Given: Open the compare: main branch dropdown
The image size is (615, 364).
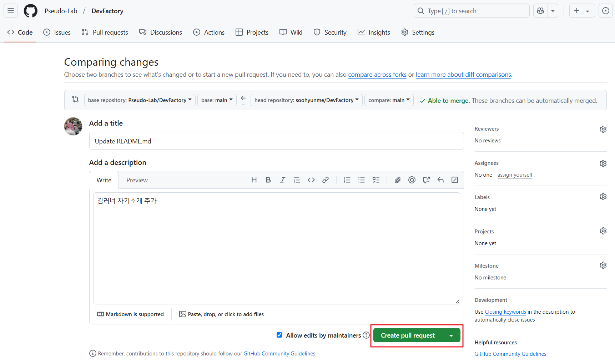Looking at the screenshot, I should pos(389,100).
